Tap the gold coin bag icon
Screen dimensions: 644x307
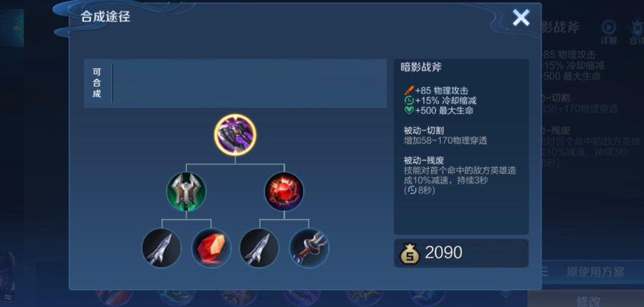pos(409,254)
